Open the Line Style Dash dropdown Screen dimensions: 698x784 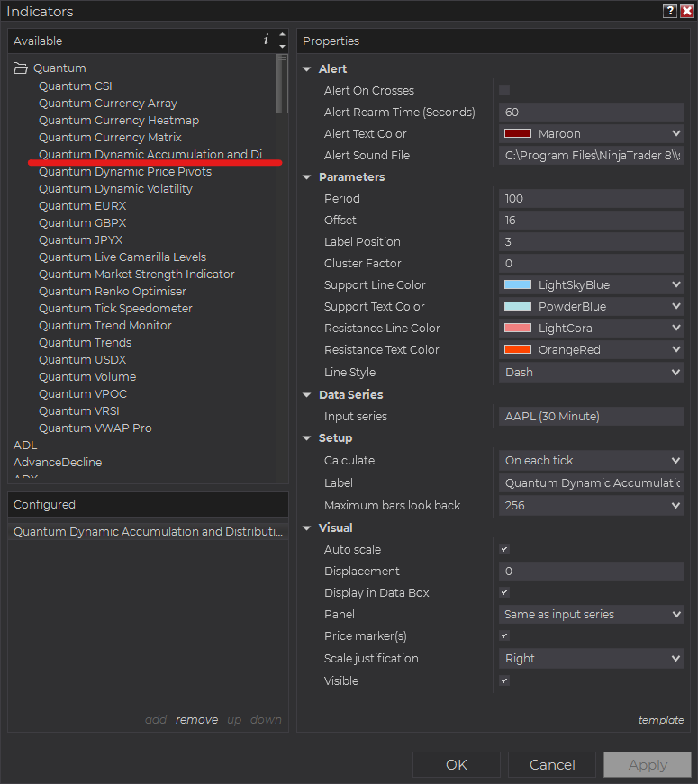(592, 372)
